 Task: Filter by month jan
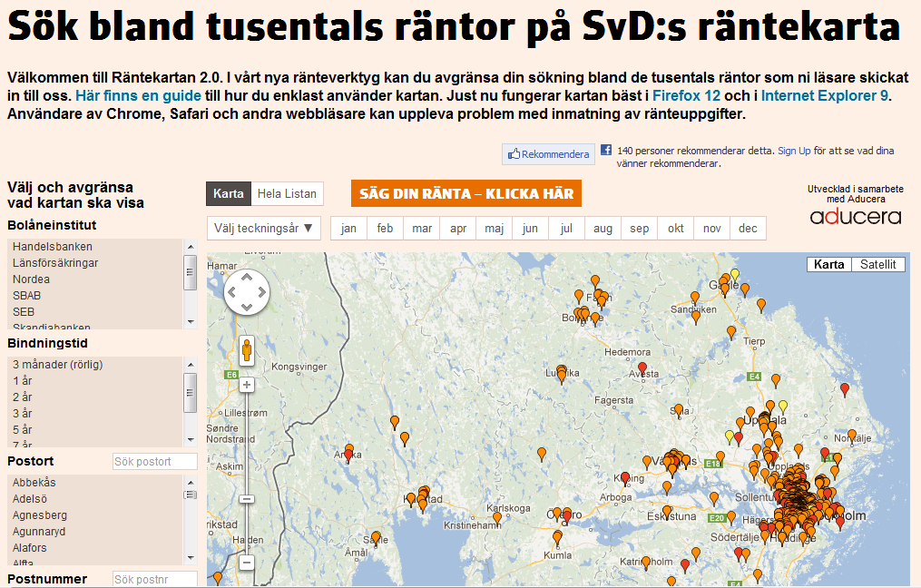click(349, 229)
